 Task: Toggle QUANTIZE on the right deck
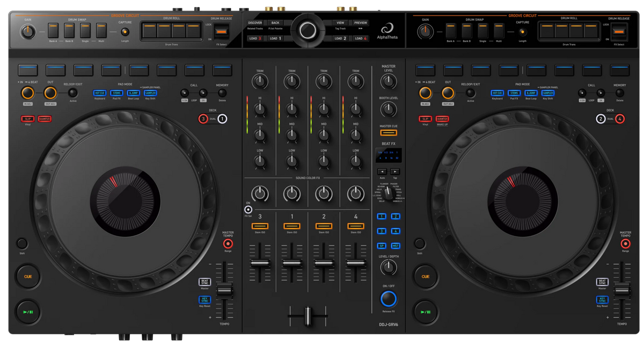pos(442,119)
